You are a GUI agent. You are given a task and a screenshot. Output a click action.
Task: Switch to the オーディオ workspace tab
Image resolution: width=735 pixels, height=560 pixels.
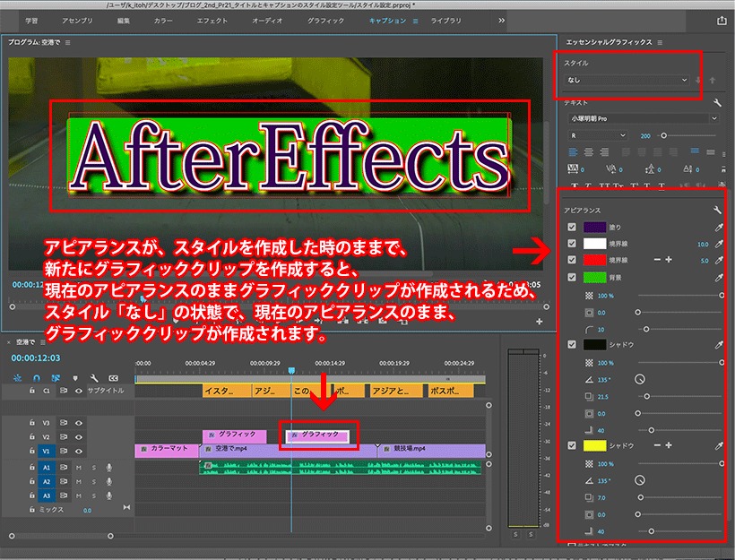pyautogui.click(x=267, y=21)
